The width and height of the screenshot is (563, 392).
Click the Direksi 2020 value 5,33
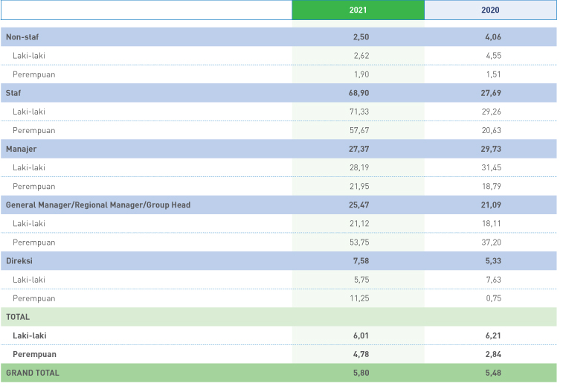(x=493, y=261)
